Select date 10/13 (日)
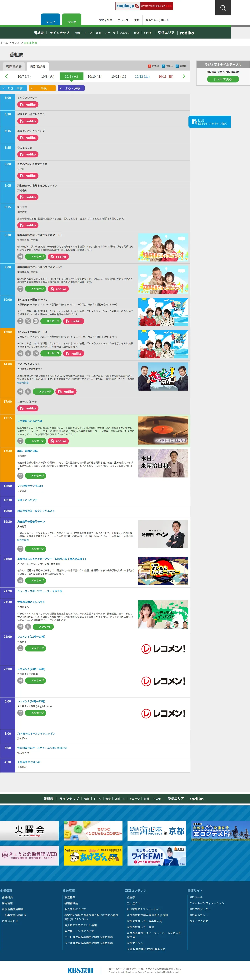 (x=166, y=76)
